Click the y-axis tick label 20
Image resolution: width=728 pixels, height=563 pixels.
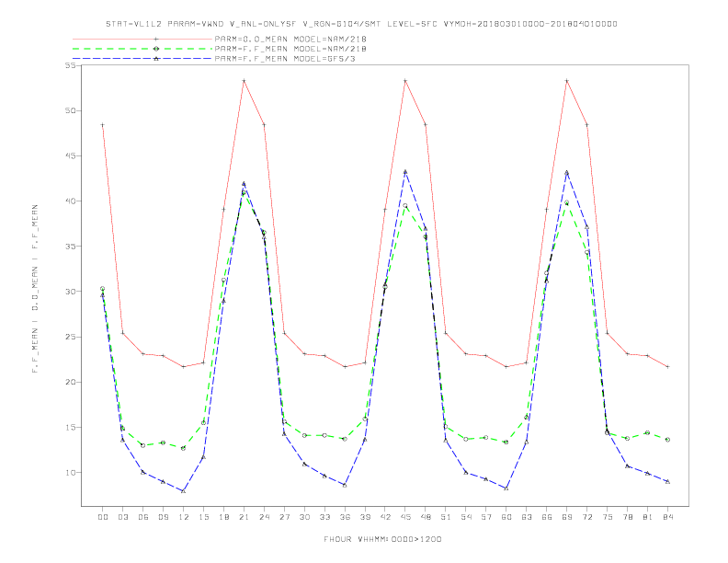[71, 382]
